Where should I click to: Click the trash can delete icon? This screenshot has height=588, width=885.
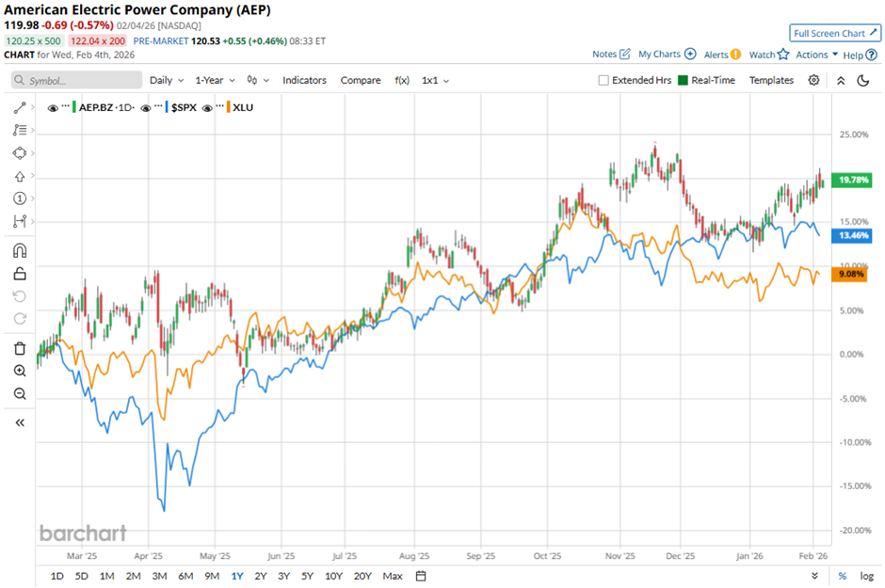coord(20,348)
